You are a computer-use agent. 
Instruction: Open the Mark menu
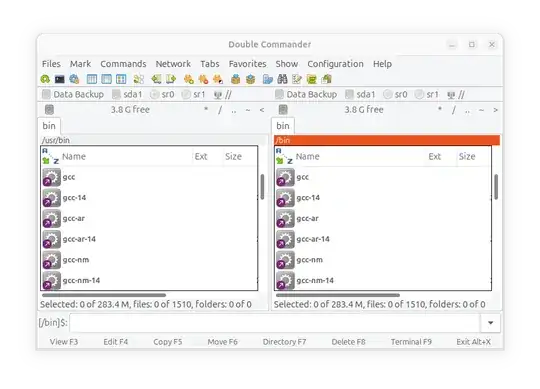(x=80, y=64)
